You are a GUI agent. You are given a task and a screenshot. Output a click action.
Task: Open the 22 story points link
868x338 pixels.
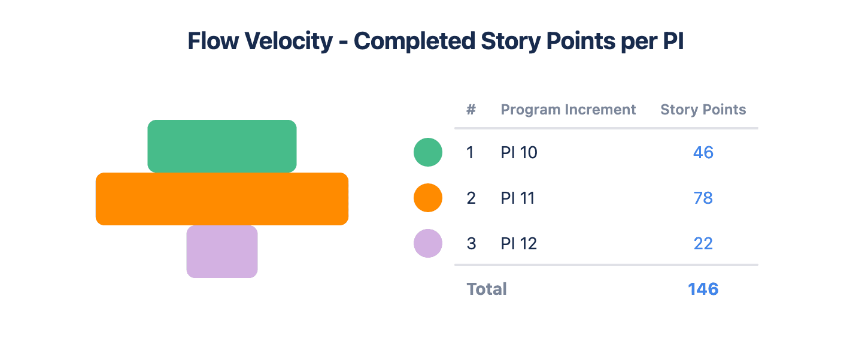(703, 243)
